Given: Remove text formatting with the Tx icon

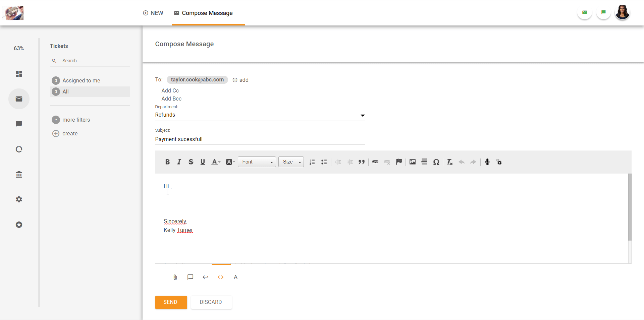Looking at the screenshot, I should pos(449,162).
